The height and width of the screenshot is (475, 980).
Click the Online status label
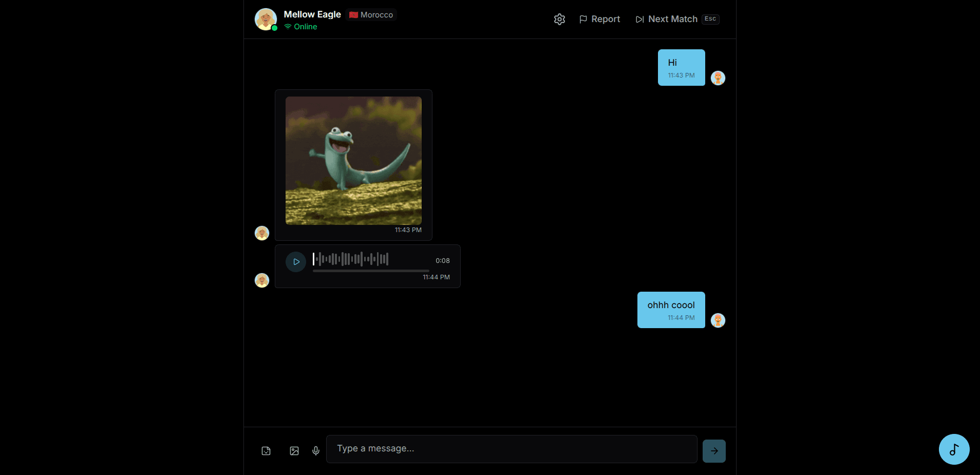tap(301, 27)
